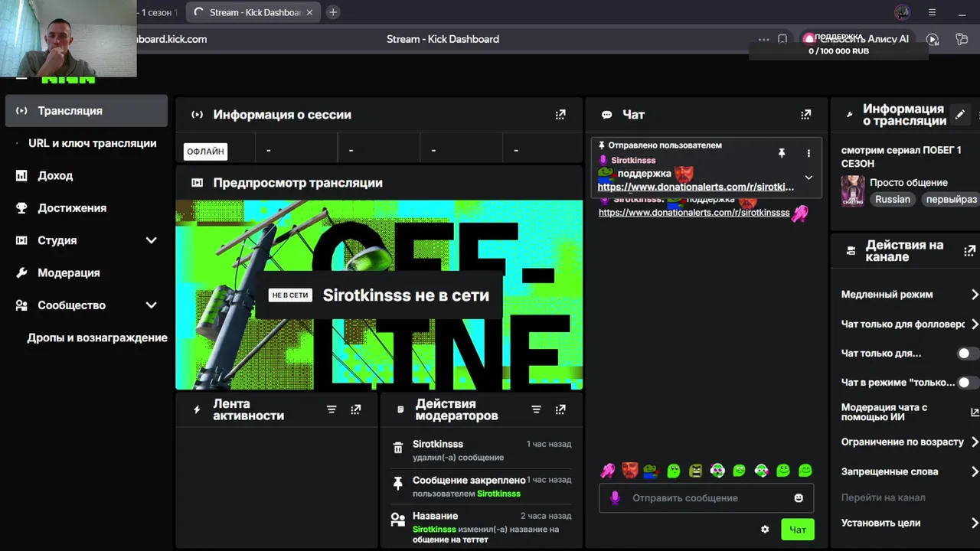Expand the pinned message with chevron
Screen dimensions: 980x551
tap(808, 178)
